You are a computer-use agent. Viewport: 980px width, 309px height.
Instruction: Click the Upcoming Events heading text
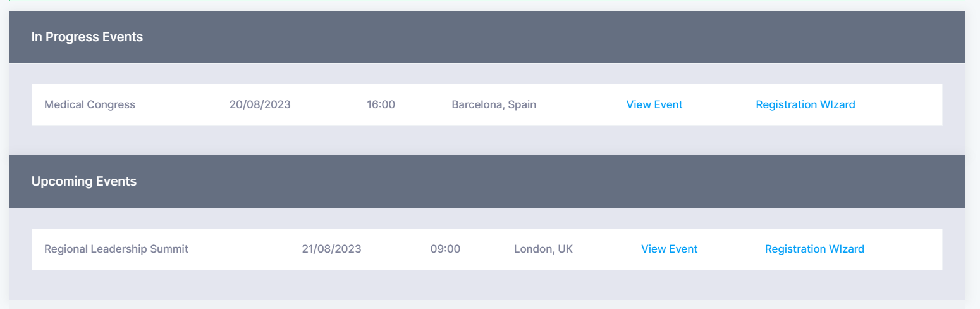(x=84, y=181)
